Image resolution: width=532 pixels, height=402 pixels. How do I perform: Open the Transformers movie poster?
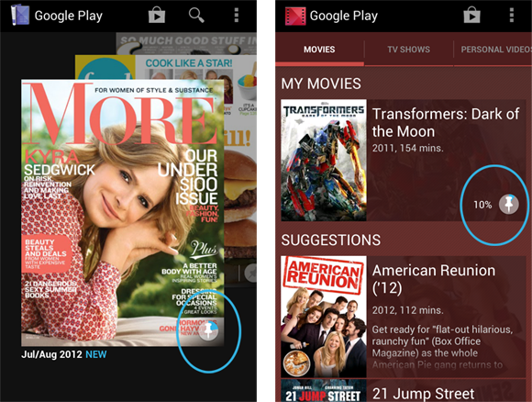[324, 160]
